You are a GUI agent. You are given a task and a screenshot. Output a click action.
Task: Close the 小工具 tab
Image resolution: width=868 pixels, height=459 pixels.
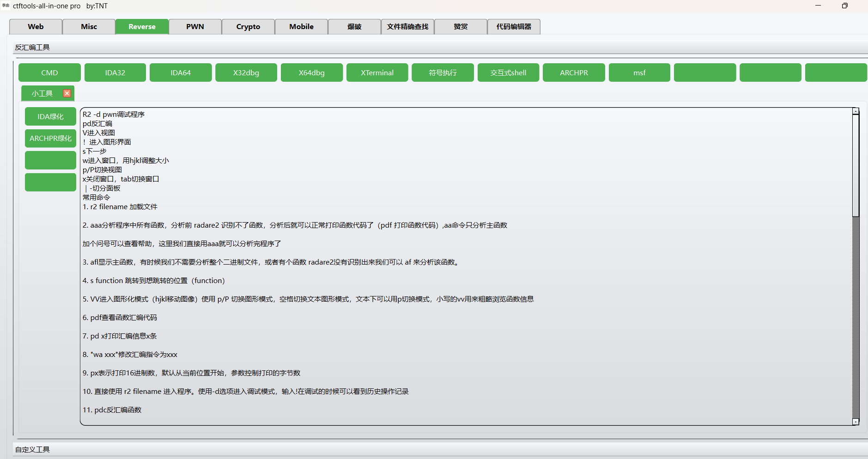[67, 93]
